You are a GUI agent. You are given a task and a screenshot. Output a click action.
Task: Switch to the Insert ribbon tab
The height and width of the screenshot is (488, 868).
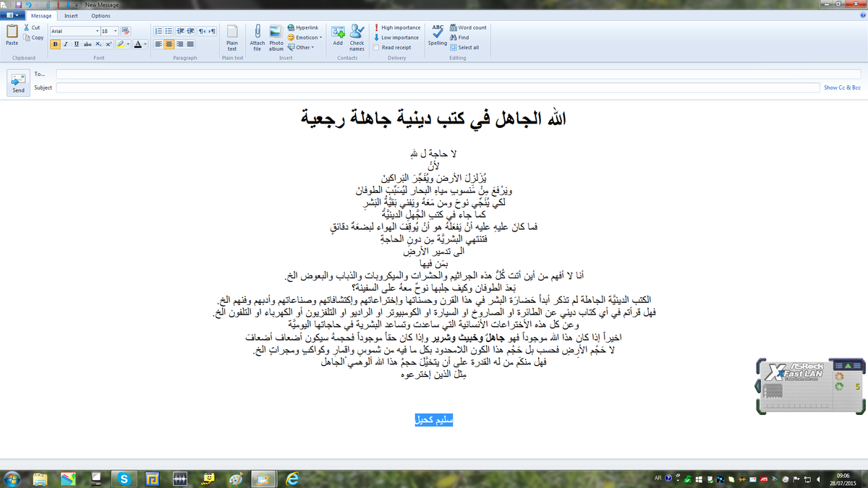pyautogui.click(x=71, y=16)
